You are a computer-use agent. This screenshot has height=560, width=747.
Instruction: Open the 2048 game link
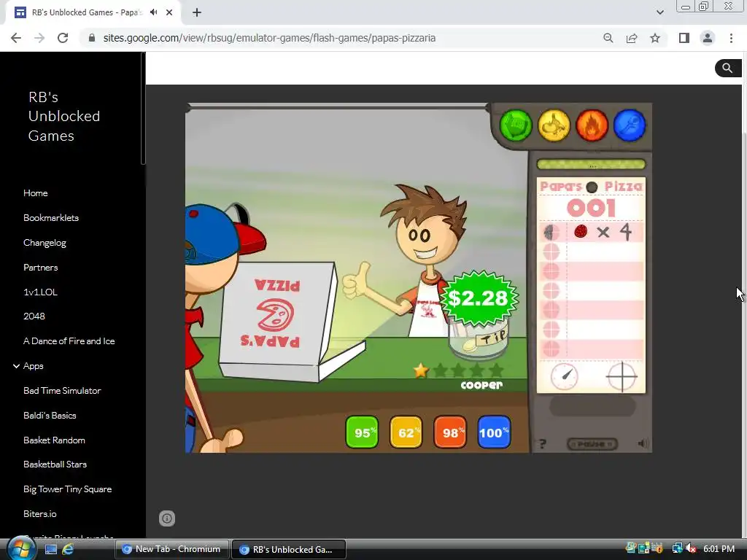(34, 316)
